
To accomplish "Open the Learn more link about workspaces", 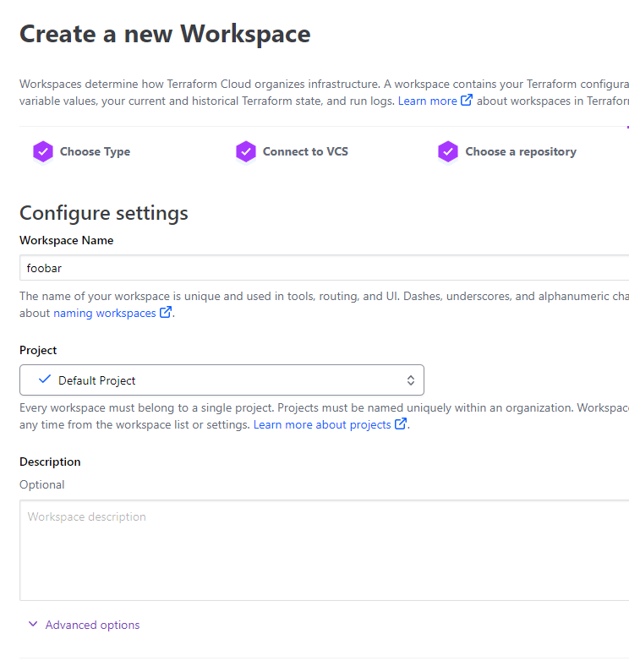I will pos(427,101).
